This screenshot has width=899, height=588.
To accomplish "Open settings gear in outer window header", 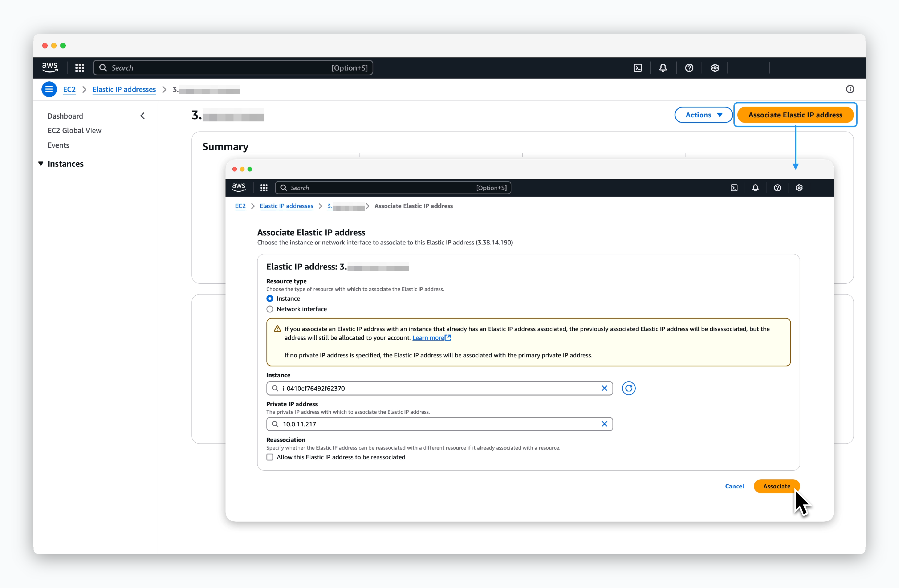I will 715,68.
